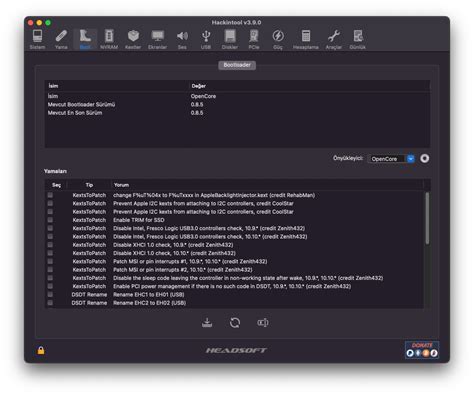Click the export icon below patches list
474x395 pixels.
(263, 322)
